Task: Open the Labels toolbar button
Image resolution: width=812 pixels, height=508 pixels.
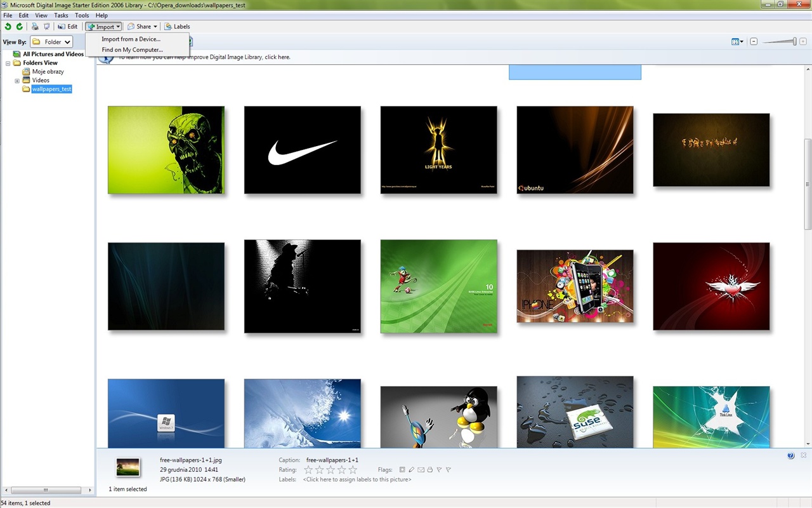Action: pyautogui.click(x=177, y=27)
